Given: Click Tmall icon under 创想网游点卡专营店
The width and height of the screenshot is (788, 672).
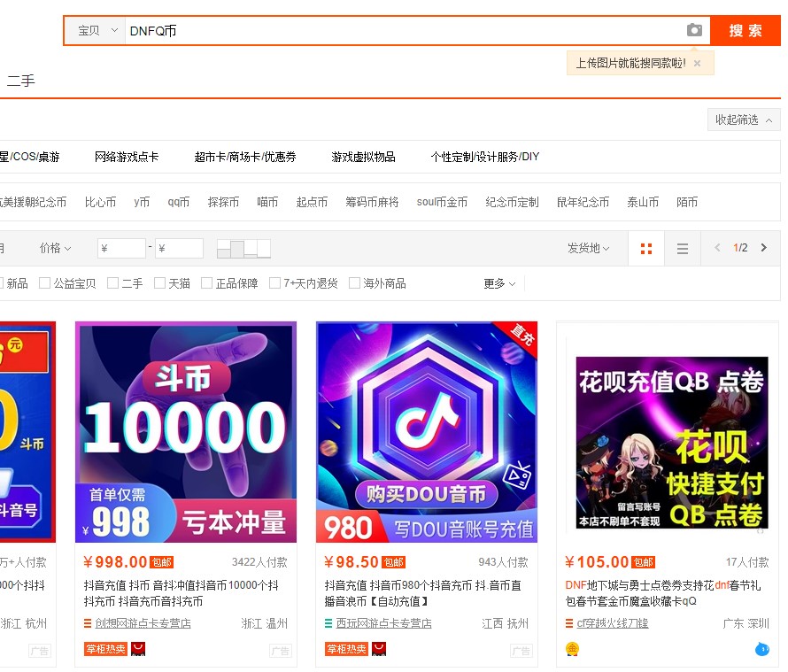Looking at the screenshot, I should coord(138,649).
